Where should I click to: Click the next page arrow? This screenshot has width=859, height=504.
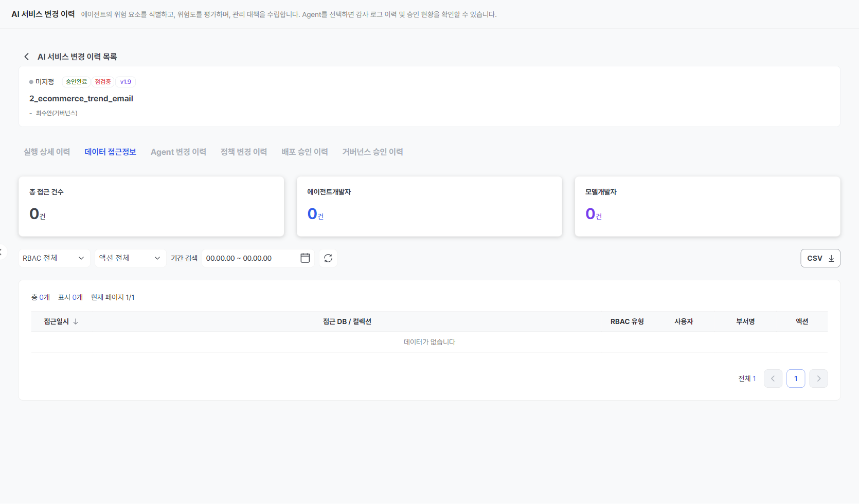tap(818, 379)
